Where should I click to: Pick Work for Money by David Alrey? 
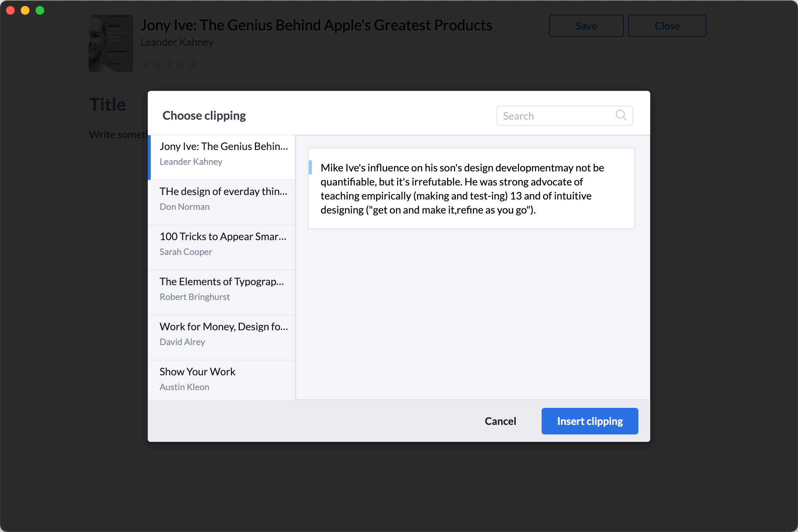tap(222, 338)
